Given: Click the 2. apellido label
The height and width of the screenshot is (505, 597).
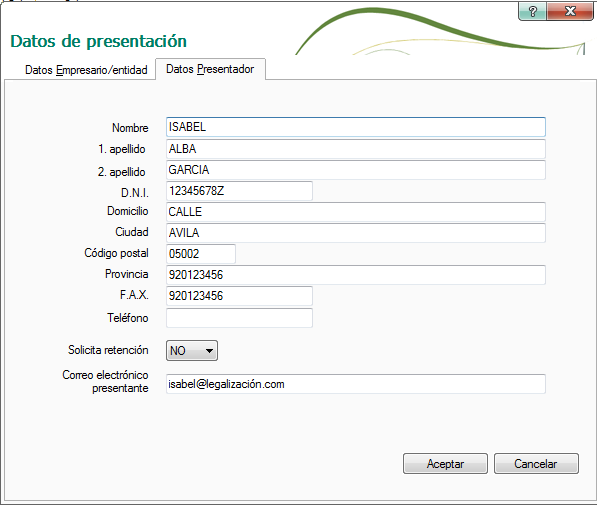Looking at the screenshot, I should [121, 172].
